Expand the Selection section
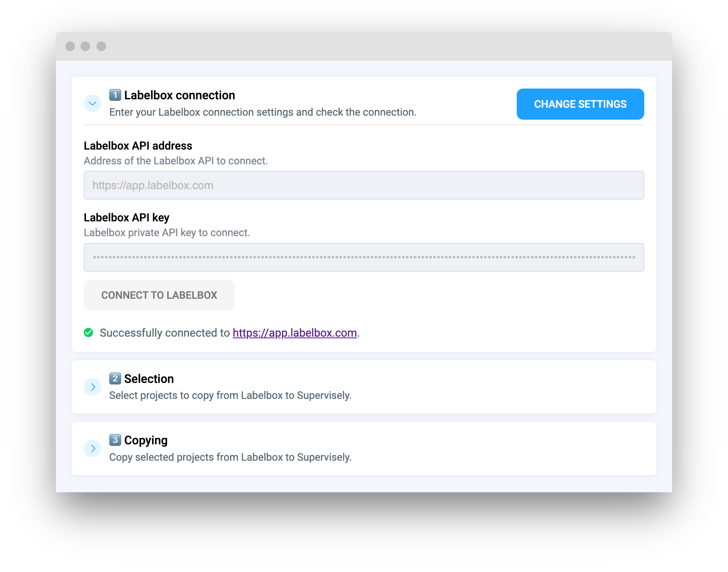This screenshot has height=572, width=728. 92,387
